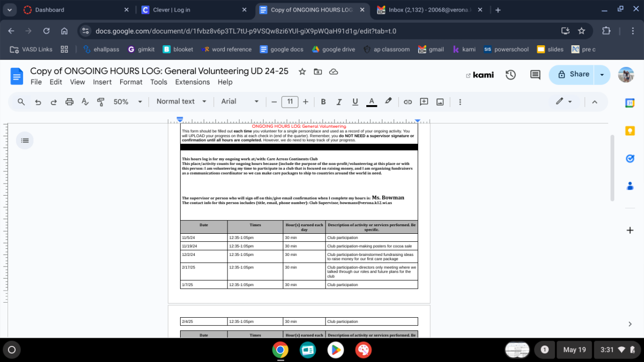Image resolution: width=644 pixels, height=362 pixels.
Task: Open editing mode dropdown
Action: [564, 102]
